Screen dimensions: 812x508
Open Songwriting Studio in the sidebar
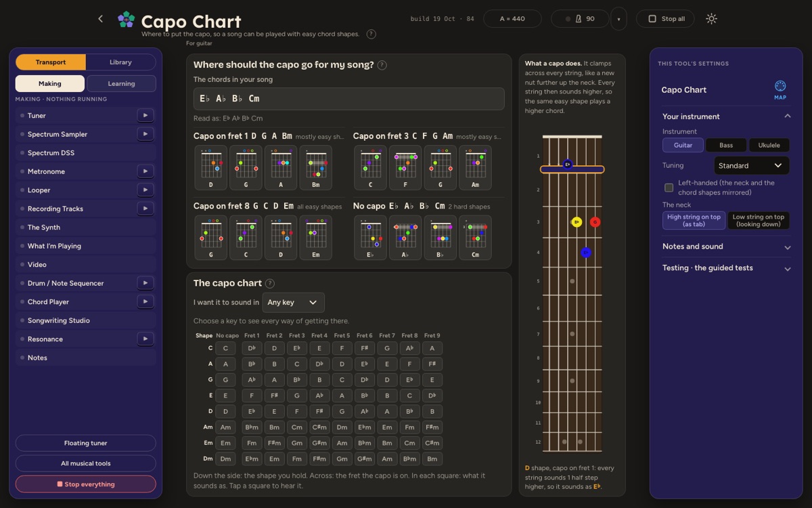pyautogui.click(x=85, y=320)
